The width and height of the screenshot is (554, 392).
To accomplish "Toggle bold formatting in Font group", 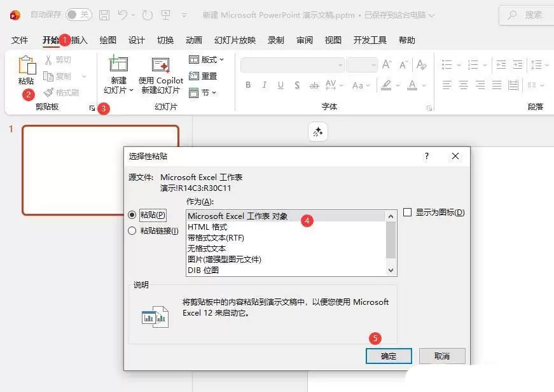I will click(x=249, y=85).
